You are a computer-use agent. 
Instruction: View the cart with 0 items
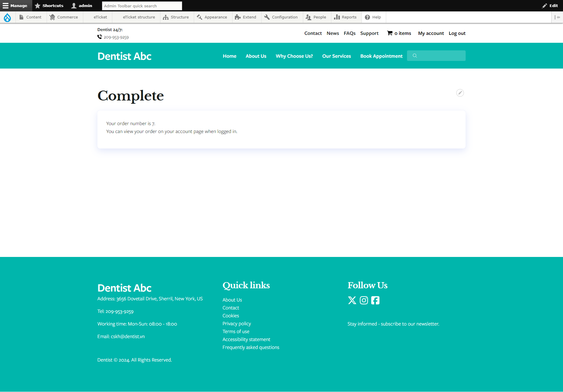point(403,33)
